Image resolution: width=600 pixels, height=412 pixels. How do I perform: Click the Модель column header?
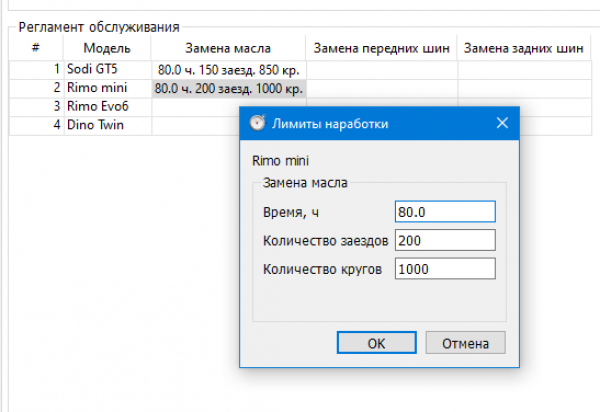coord(107,48)
